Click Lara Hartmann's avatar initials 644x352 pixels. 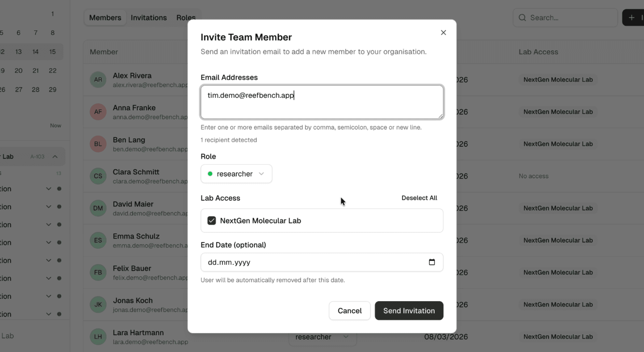coord(98,336)
